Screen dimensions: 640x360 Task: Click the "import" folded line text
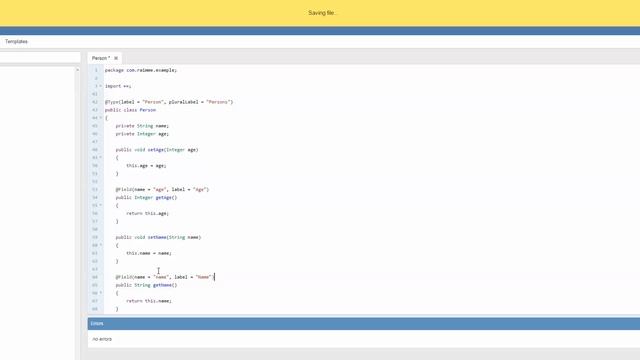click(x=118, y=86)
